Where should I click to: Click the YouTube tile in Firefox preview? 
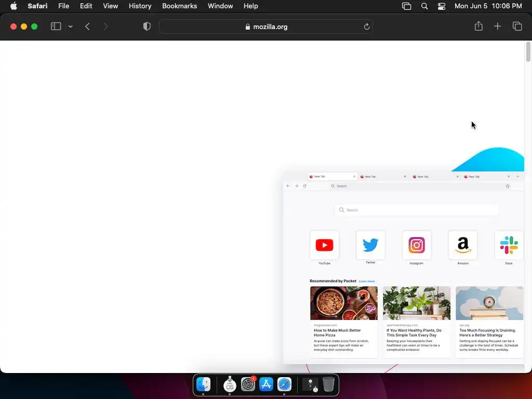[x=324, y=245]
